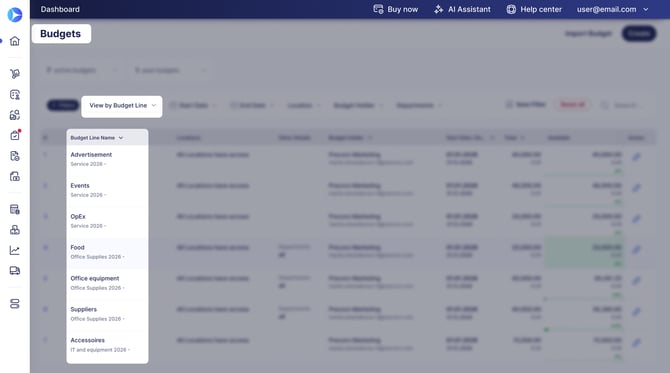Click Office Supplies 2026 under Food
Viewport: 670px width, 373px height.
96,257
